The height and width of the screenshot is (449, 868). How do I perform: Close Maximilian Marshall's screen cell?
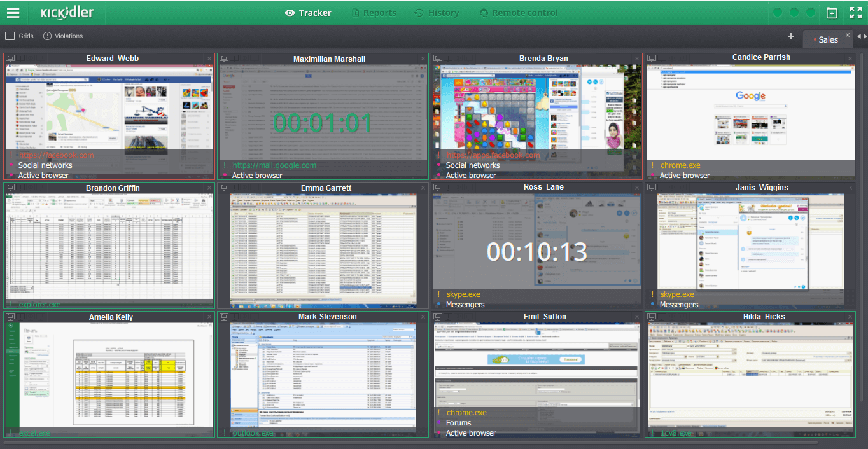point(423,59)
